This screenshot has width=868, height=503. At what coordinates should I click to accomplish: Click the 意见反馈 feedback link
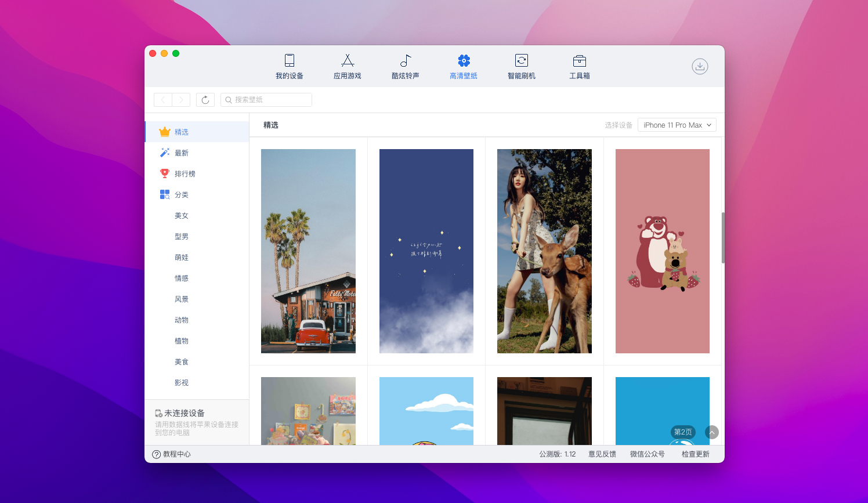point(602,454)
